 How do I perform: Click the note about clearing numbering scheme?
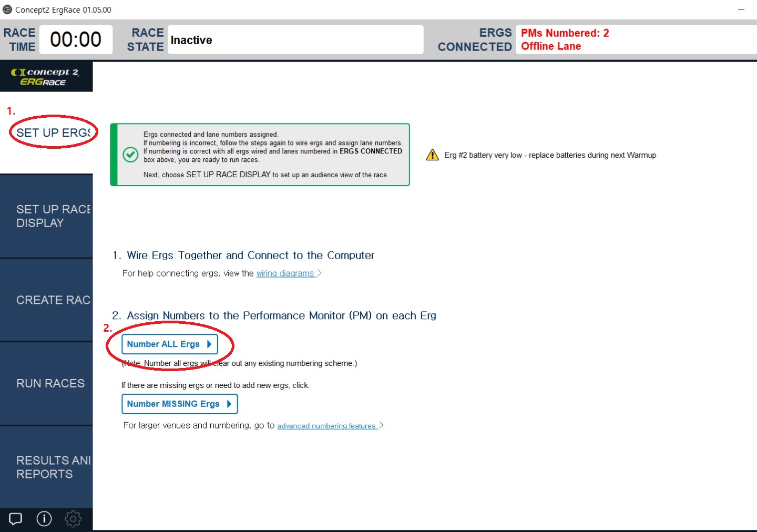(x=239, y=363)
